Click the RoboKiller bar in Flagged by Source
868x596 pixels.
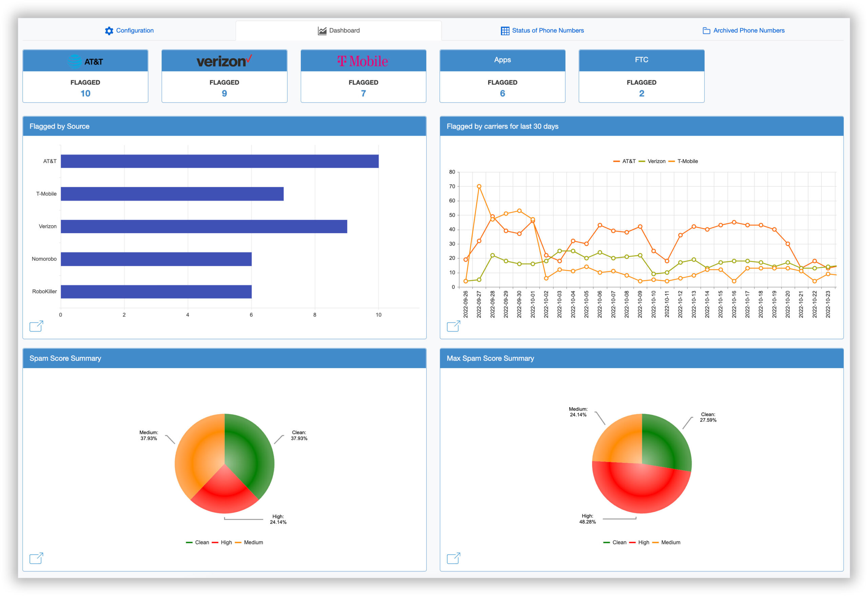156,292
